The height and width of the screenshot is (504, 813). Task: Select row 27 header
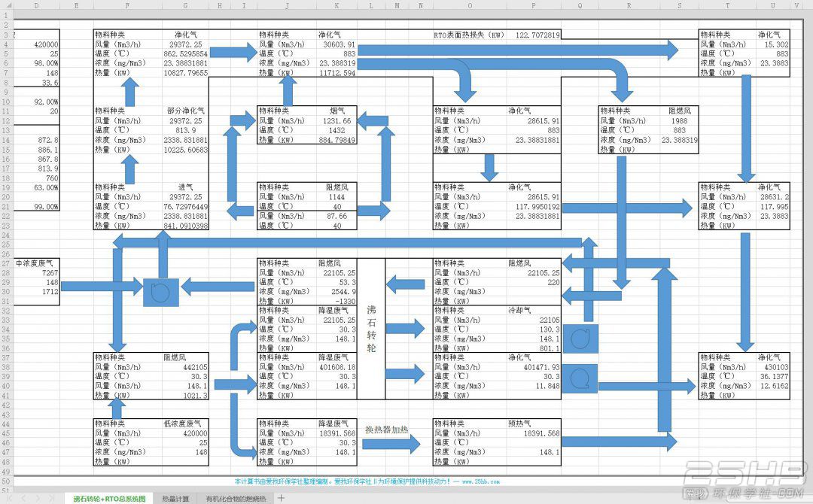(x=6, y=263)
